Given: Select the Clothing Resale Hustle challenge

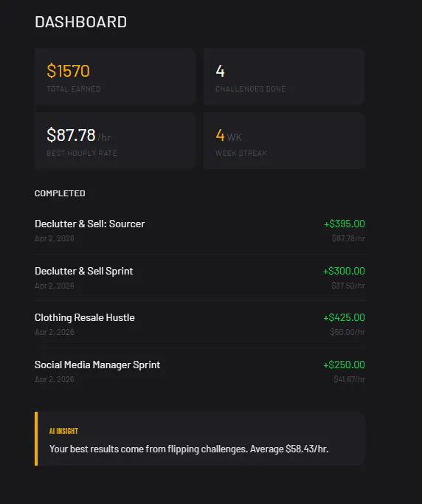Looking at the screenshot, I should [200, 325].
